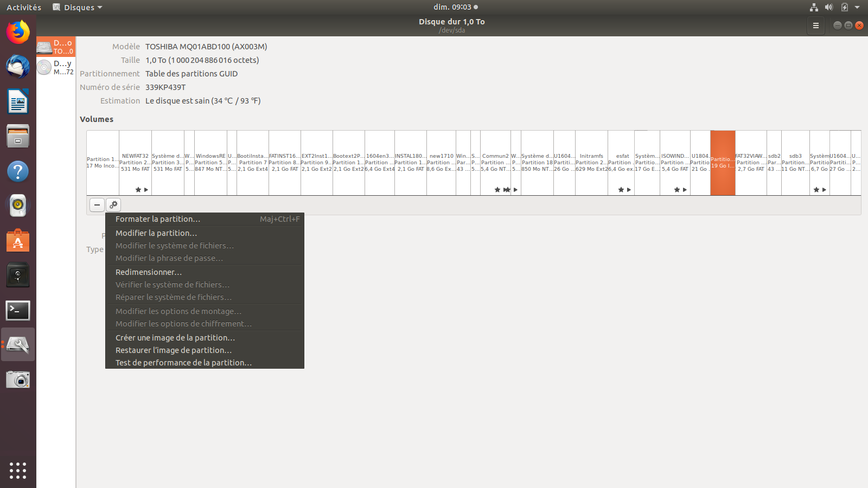868x488 pixels.
Task: Launch Firefox from the dock
Action: (18, 32)
